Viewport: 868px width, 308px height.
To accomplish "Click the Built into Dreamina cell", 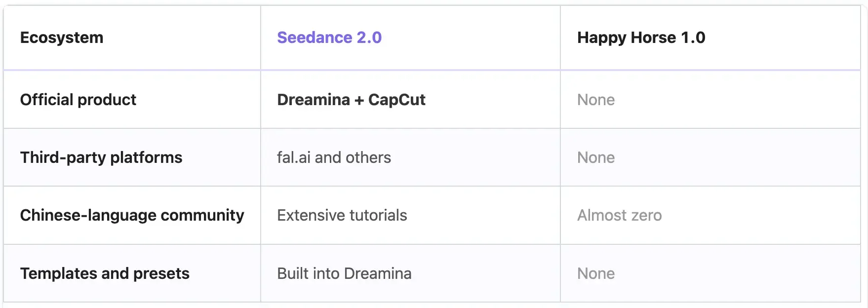I will tap(344, 273).
